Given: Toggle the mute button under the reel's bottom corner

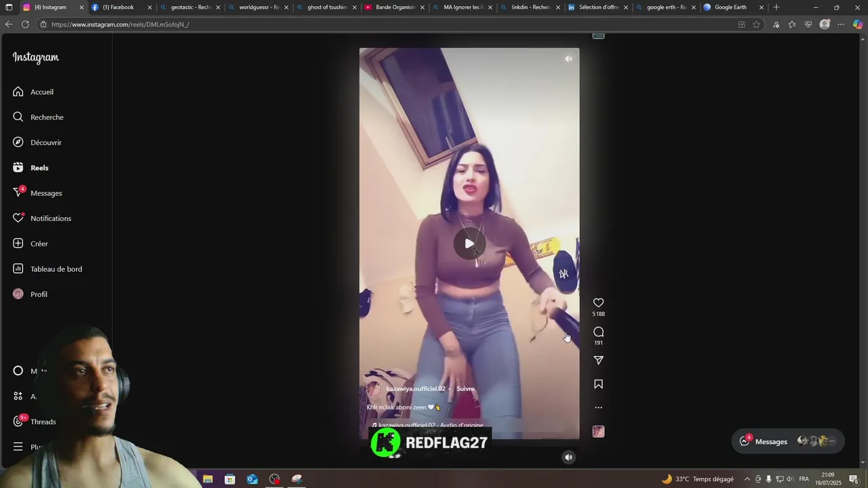Looking at the screenshot, I should 568,457.
